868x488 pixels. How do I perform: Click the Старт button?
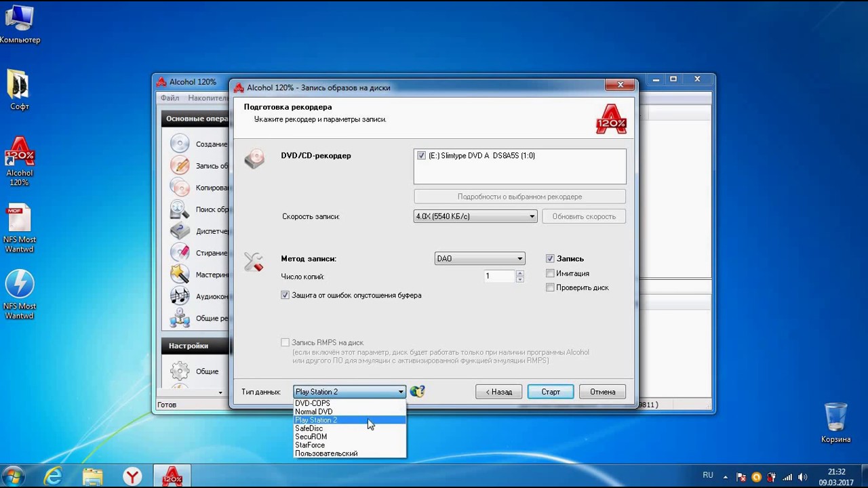[551, 392]
